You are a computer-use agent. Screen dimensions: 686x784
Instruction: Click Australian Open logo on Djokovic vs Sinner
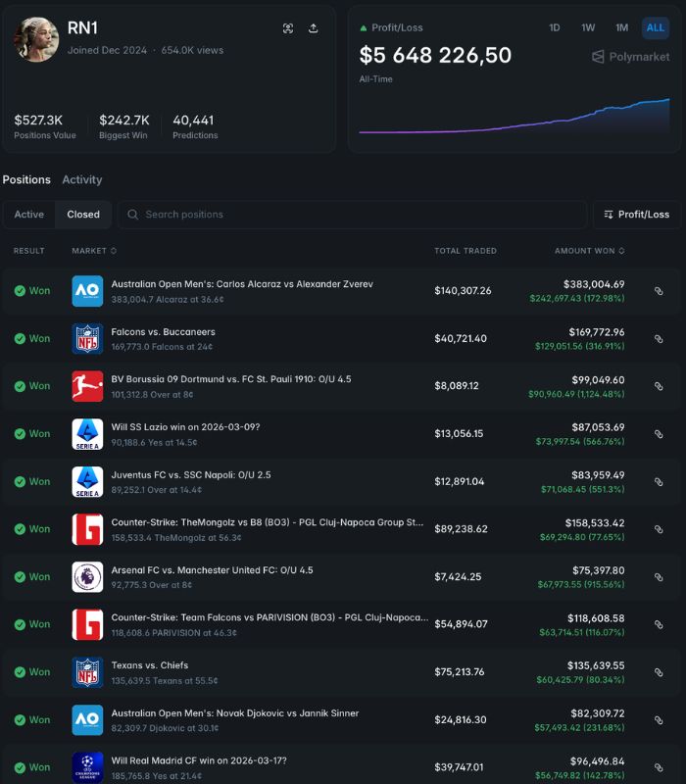[x=87, y=720]
